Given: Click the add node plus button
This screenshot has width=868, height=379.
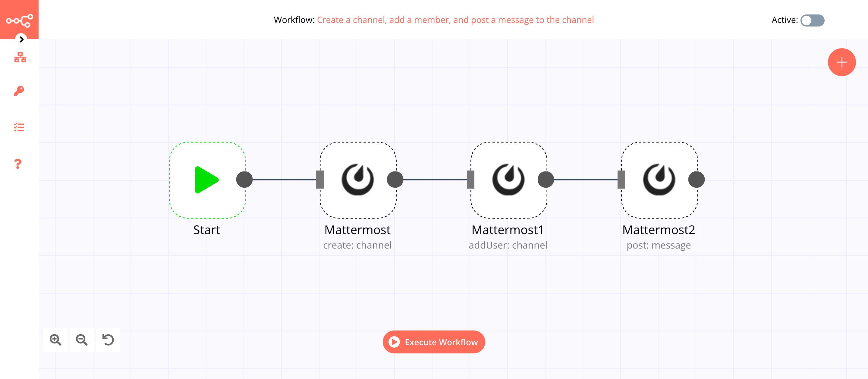Looking at the screenshot, I should pyautogui.click(x=841, y=61).
